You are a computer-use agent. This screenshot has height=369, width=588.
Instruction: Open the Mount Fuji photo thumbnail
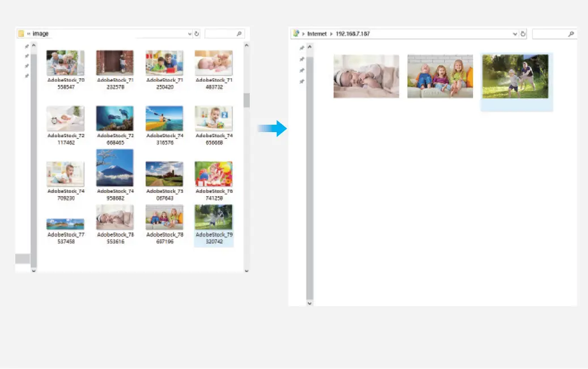point(114,168)
